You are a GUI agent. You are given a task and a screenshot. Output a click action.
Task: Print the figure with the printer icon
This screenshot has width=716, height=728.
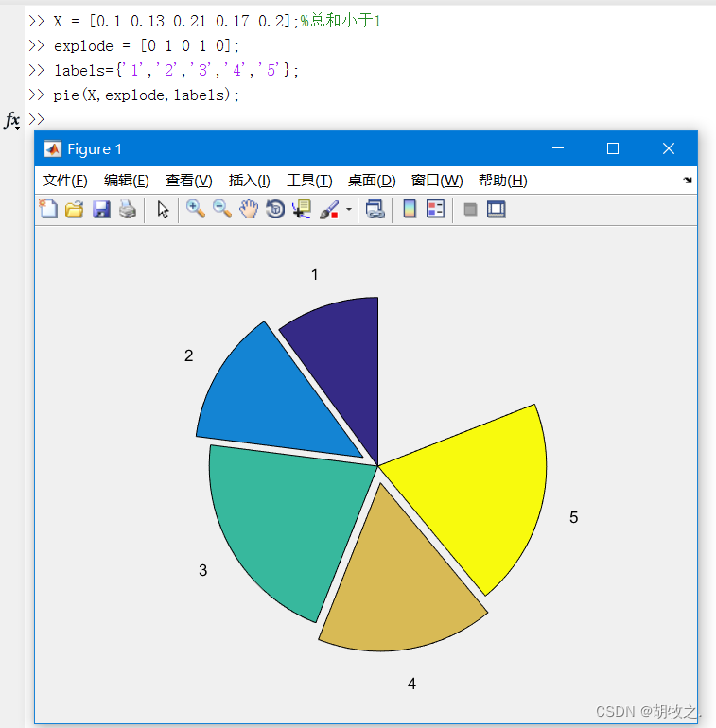point(128,209)
